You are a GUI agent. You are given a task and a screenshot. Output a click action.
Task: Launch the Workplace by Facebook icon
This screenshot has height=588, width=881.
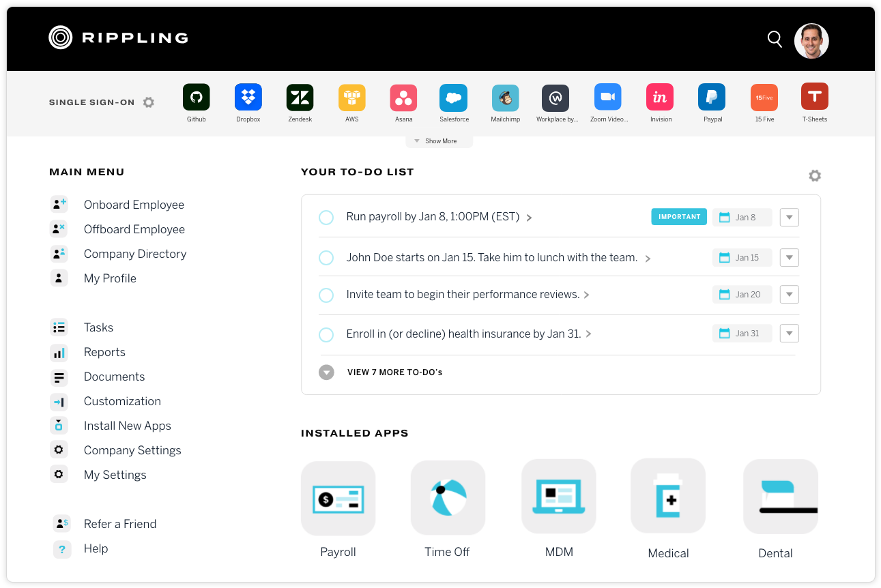point(556,98)
